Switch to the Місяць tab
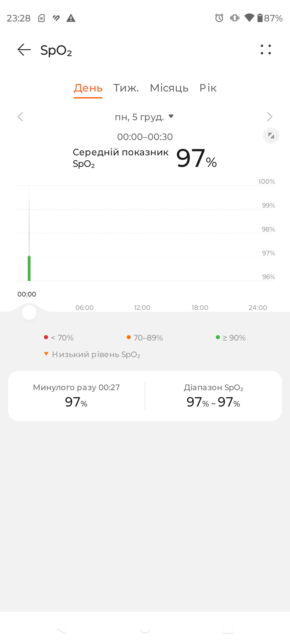Image resolution: width=290 pixels, height=644 pixels. (169, 88)
